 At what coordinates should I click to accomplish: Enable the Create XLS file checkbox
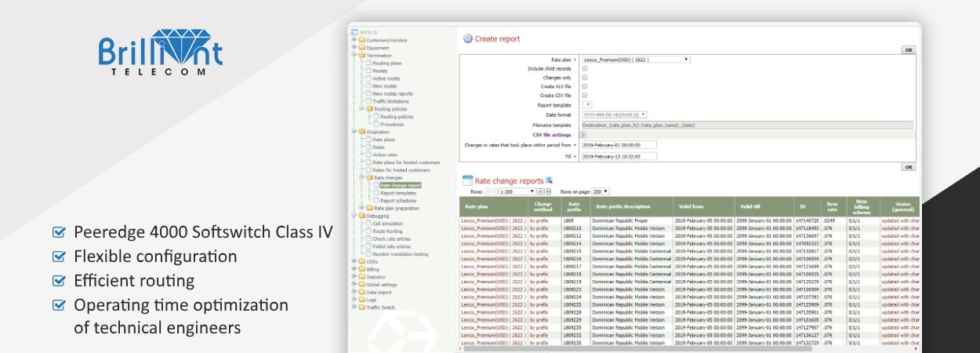point(584,86)
